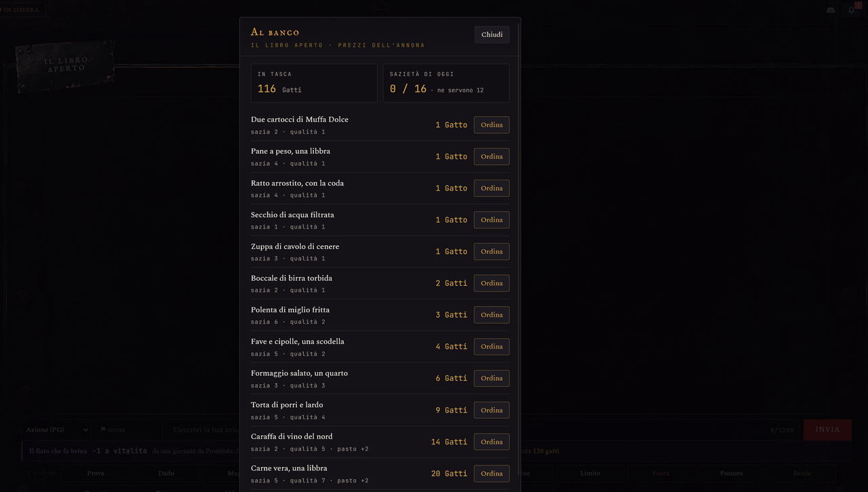Select the Paura tab

pos(660,473)
